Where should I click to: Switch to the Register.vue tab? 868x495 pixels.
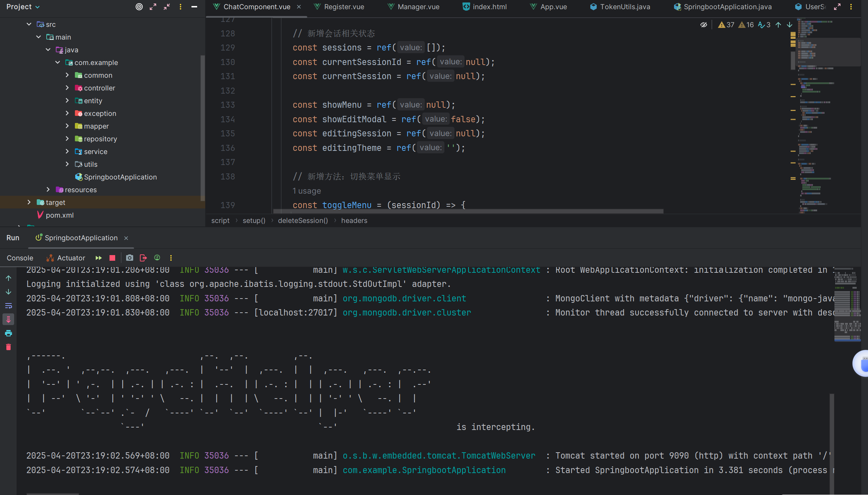click(x=344, y=7)
